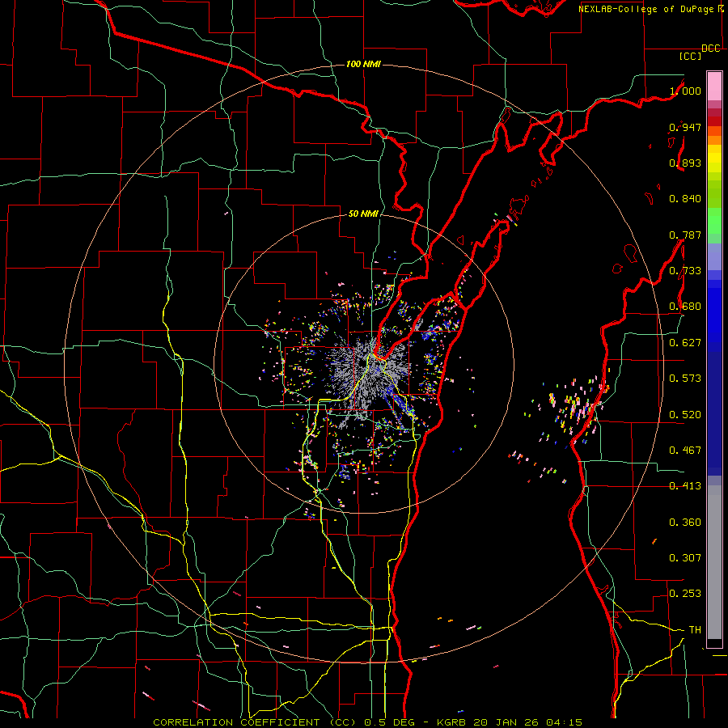This screenshot has width=728, height=728.
Task: Select the 0.787 legend value
Action: (x=685, y=235)
